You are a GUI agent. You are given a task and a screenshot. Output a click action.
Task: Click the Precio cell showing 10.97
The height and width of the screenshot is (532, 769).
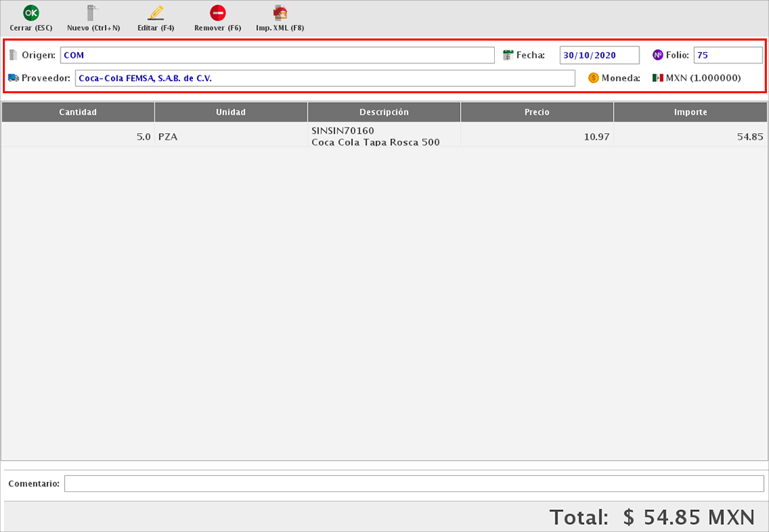pos(537,136)
